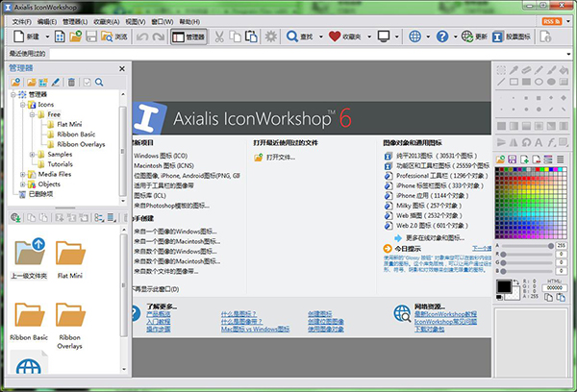Open dropdown arrow next to monitor icon
The image size is (577, 392).
tap(396, 37)
